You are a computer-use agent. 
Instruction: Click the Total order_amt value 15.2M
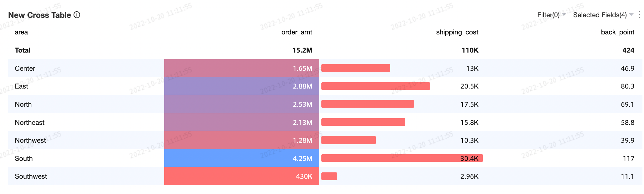point(302,50)
